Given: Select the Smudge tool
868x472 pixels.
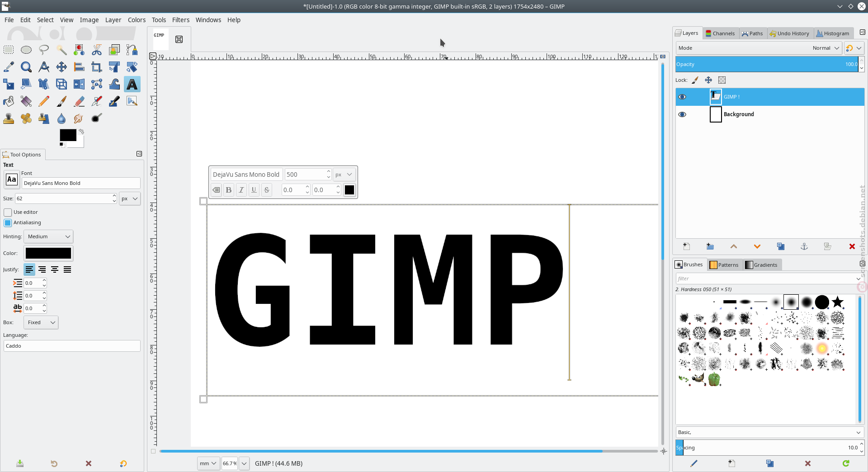Looking at the screenshot, I should coord(79,118).
